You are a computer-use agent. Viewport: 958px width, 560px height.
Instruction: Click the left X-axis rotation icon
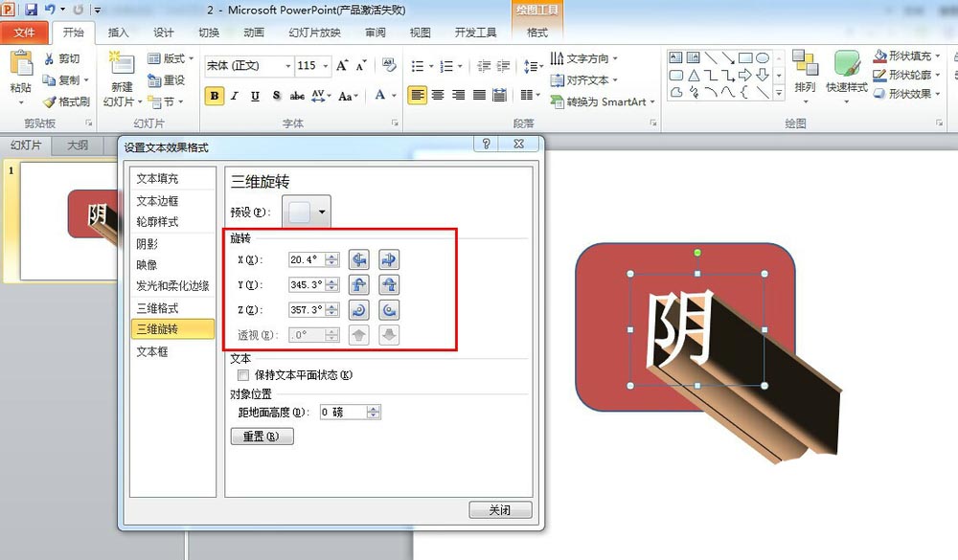[x=358, y=258]
